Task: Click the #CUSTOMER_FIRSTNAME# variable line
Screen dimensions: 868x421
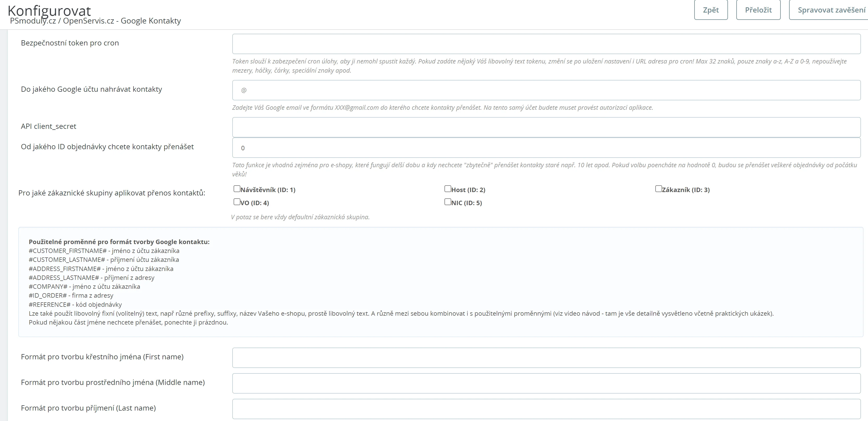Action: 104,251
